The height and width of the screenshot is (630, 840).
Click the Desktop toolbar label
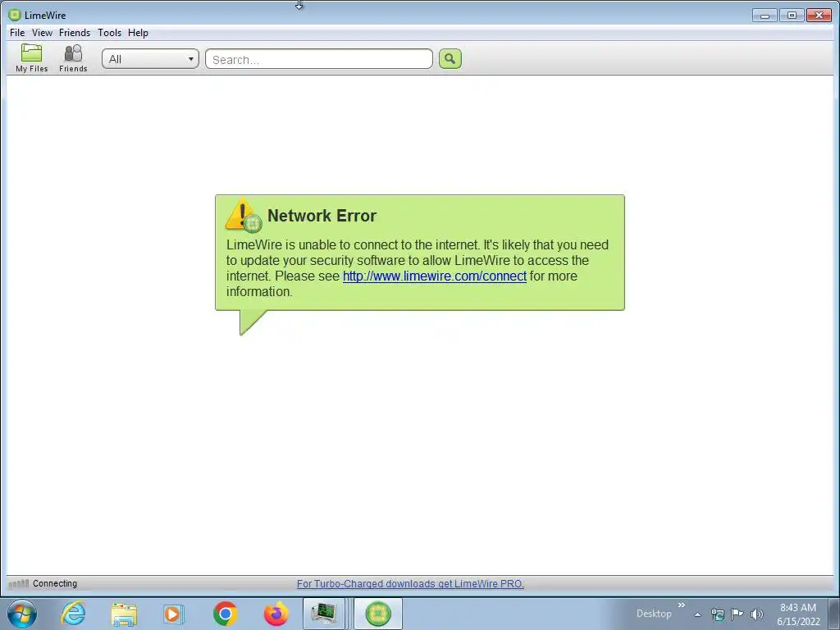coord(654,614)
